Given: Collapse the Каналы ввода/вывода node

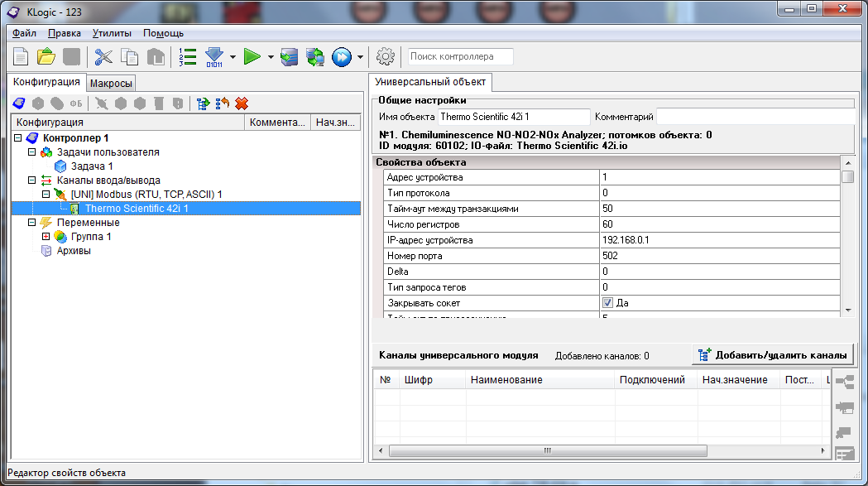Looking at the screenshot, I should click(x=31, y=180).
